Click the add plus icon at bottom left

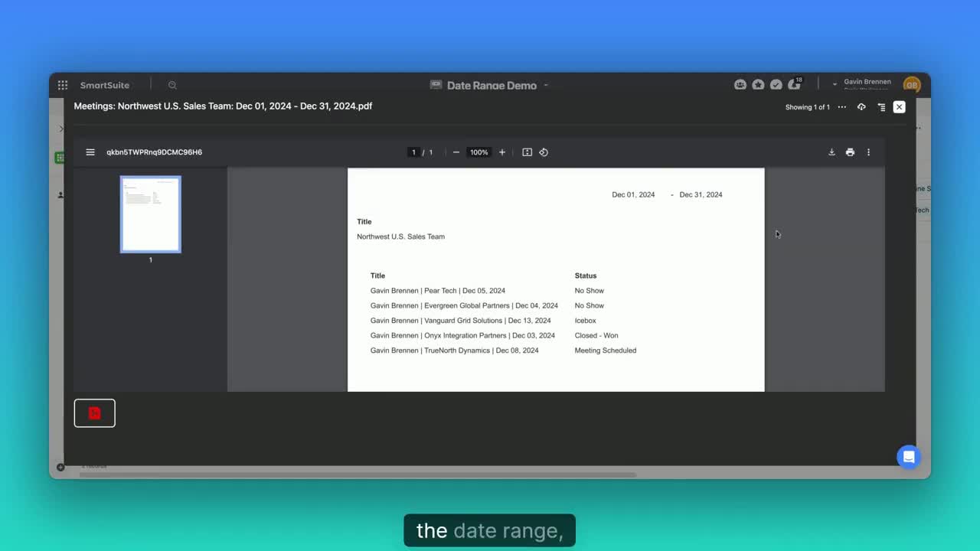60,467
